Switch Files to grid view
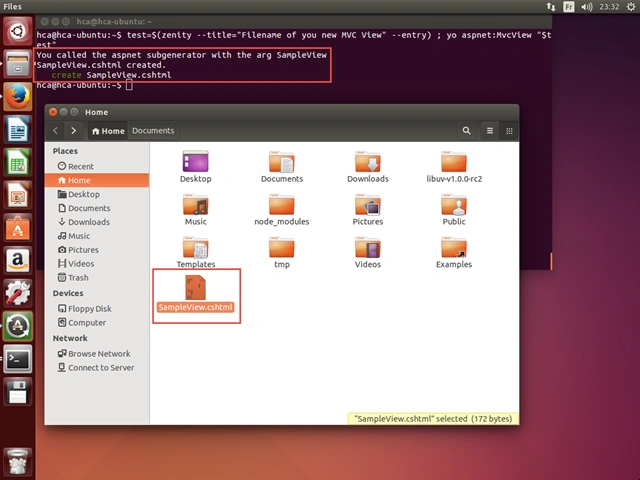Screen dimensions: 640x480 click(x=509, y=131)
